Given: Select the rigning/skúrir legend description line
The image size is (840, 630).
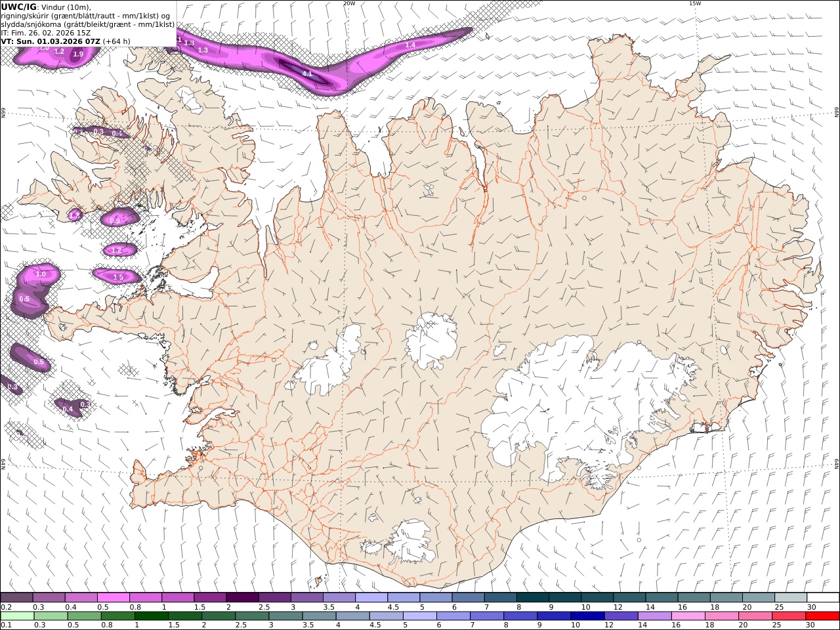Looking at the screenshot, I should 85,16.
